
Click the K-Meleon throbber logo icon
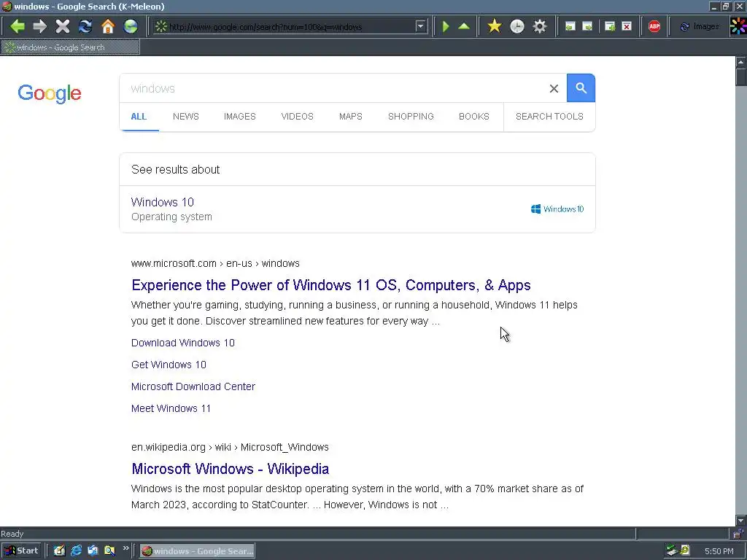[738, 26]
